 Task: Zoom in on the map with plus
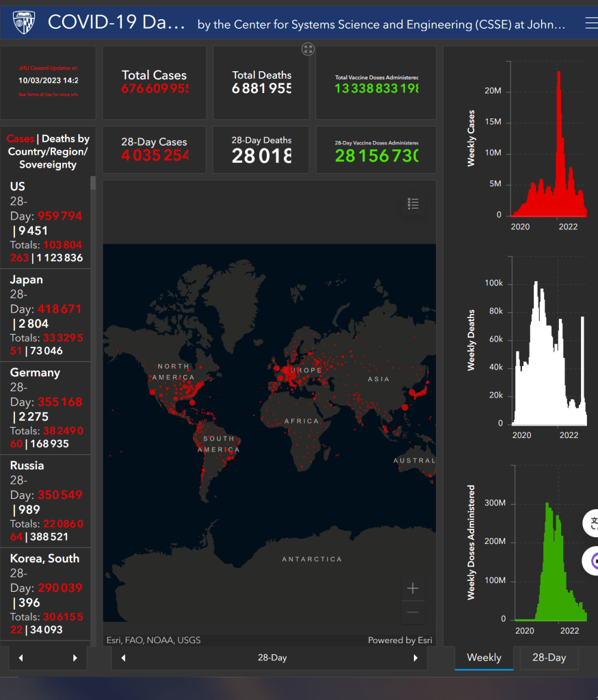click(413, 588)
